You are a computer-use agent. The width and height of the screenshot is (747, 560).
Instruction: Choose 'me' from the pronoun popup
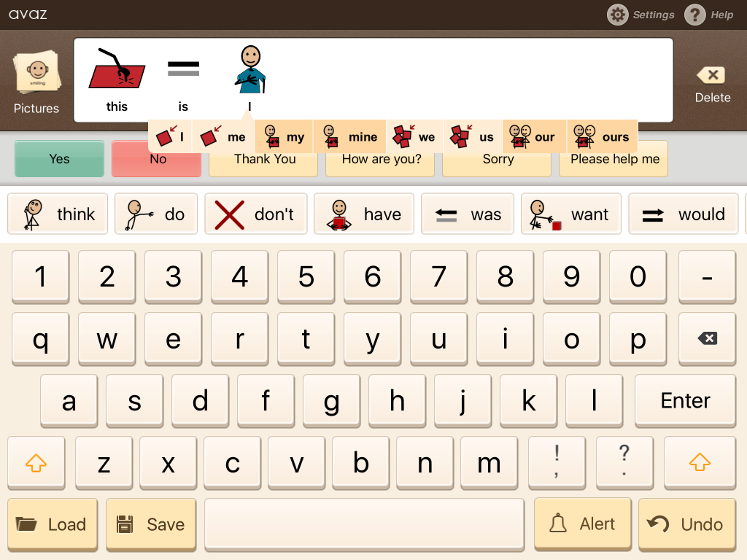pyautogui.click(x=223, y=136)
